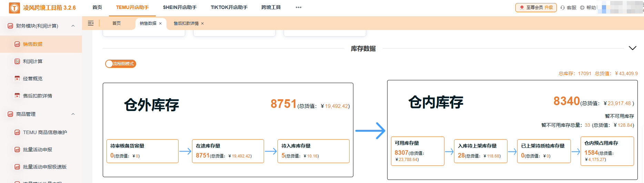This screenshot has width=644, height=183.
Task: Click the 可用库存量 card
Action: click(417, 151)
